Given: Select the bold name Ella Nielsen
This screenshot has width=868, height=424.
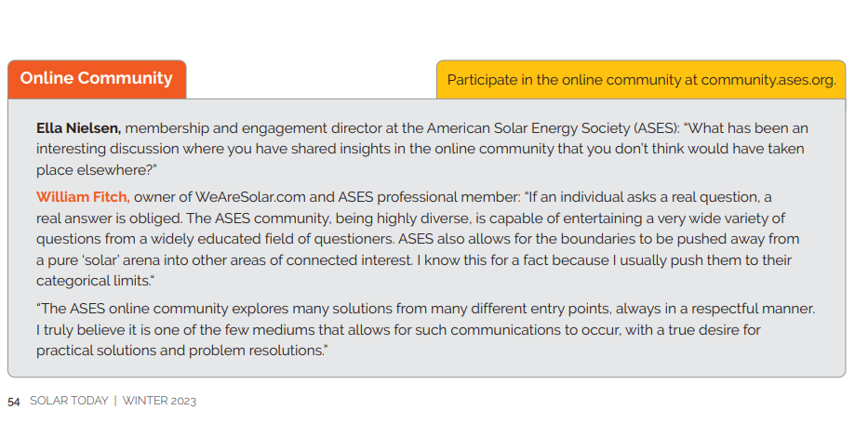Looking at the screenshot, I should coord(79,127).
